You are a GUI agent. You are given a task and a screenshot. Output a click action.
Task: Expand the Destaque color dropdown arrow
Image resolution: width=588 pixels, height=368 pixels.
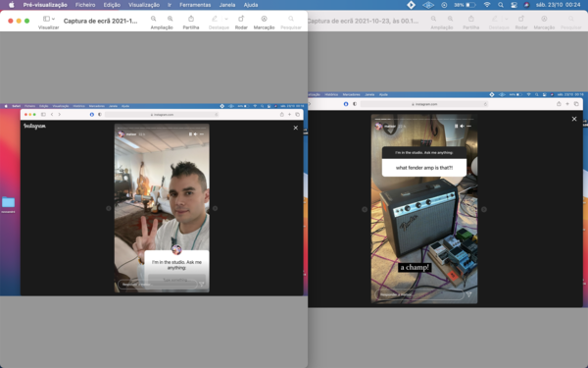tap(226, 19)
